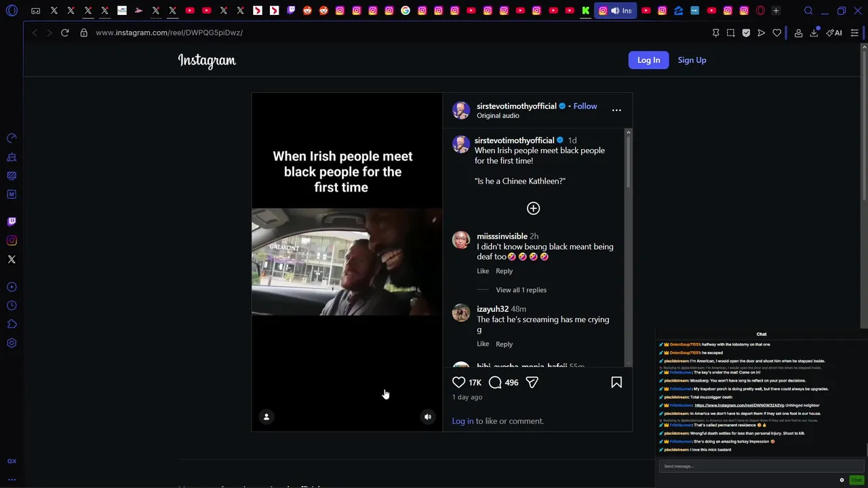The image size is (868, 488).
Task: Click the 17K likes count
Action: coord(475,383)
